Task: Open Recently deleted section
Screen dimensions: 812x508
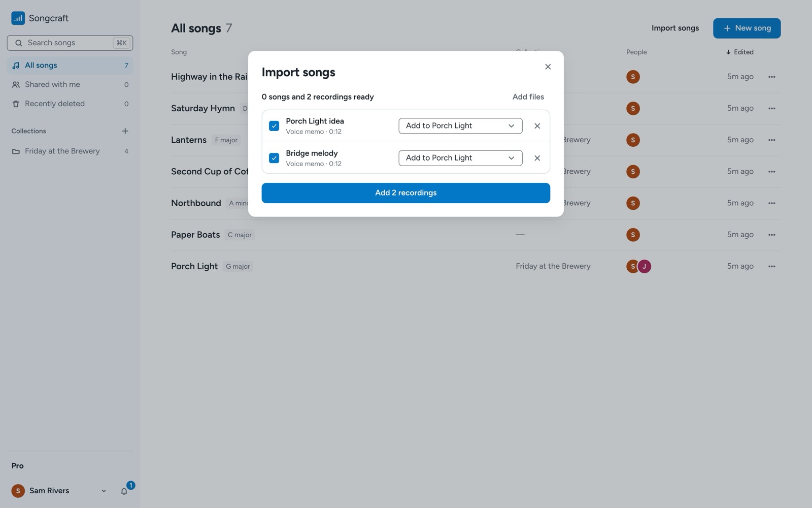Action: coord(70,104)
